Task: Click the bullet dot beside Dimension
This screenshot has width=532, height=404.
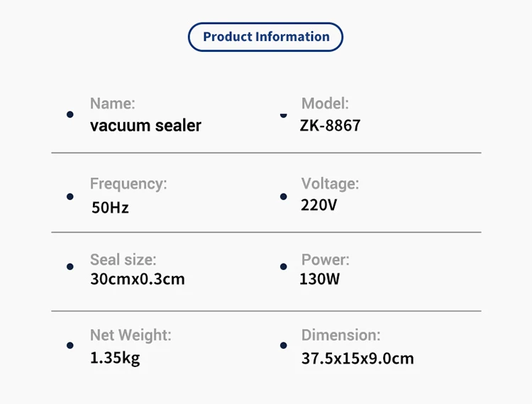Action: pyautogui.click(x=284, y=345)
